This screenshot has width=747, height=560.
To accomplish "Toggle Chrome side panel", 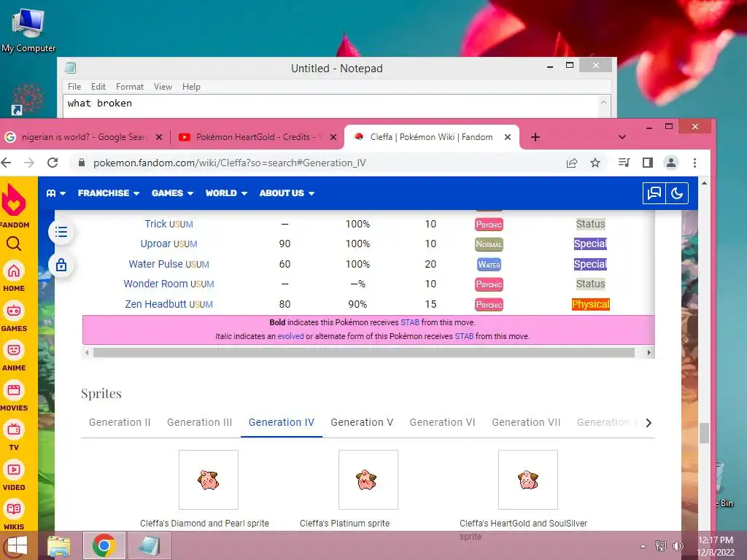I will [648, 163].
